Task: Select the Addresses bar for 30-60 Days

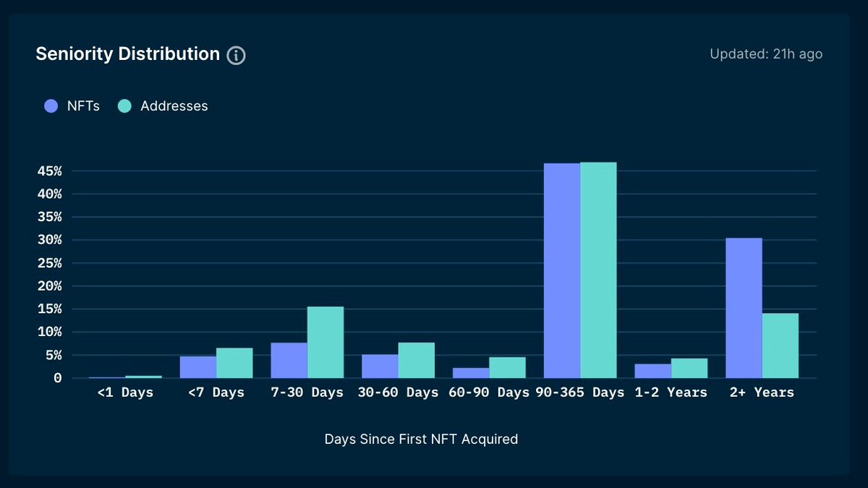Action: tap(416, 360)
